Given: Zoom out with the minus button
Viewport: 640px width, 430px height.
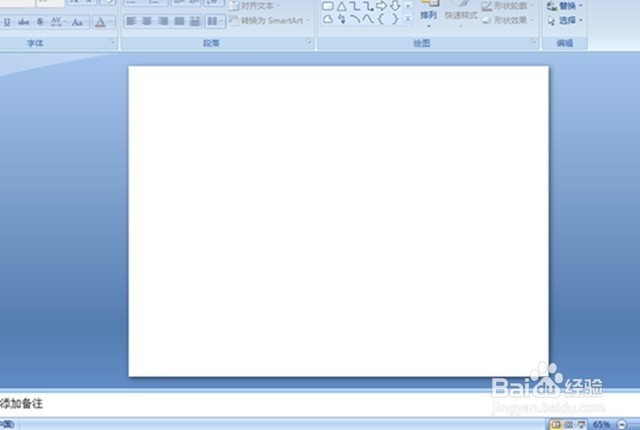Looking at the screenshot, I should coord(622,425).
